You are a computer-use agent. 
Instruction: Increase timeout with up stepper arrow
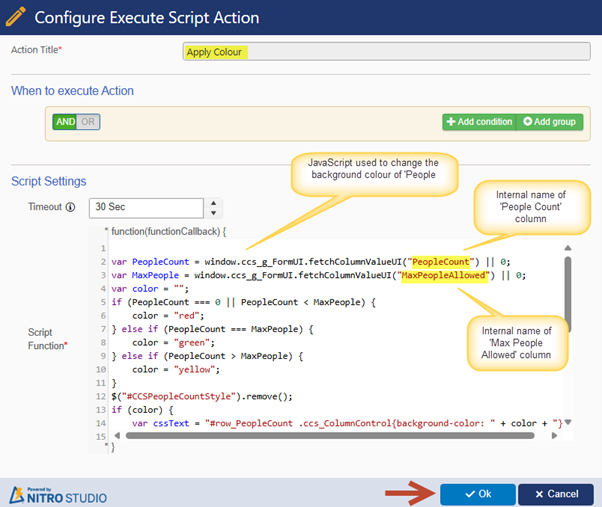(x=213, y=203)
